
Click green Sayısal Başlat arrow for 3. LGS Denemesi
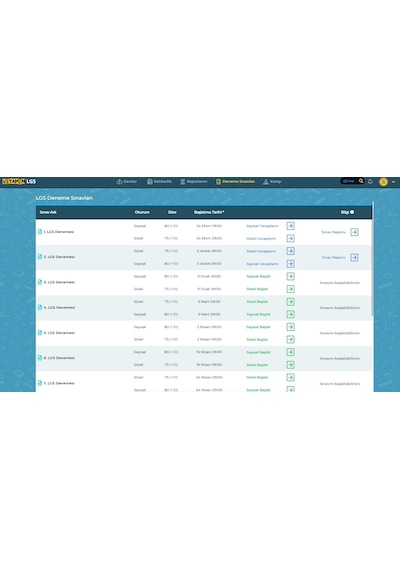[290, 276]
